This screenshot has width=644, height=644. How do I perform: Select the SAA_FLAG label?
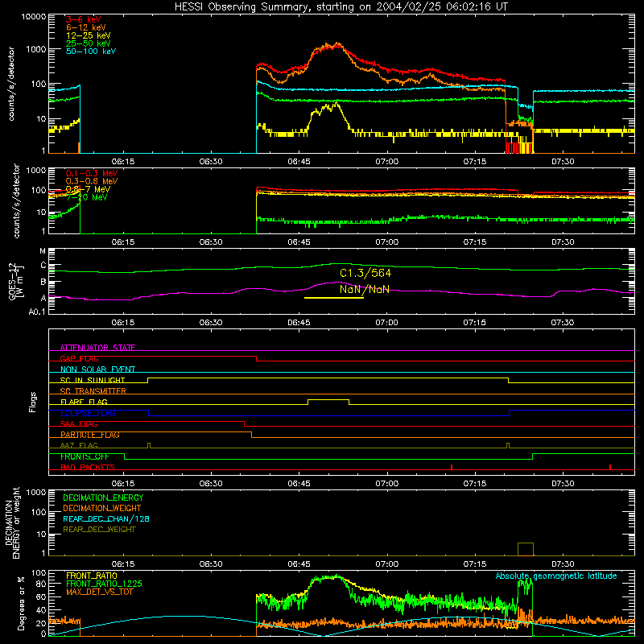coord(79,424)
